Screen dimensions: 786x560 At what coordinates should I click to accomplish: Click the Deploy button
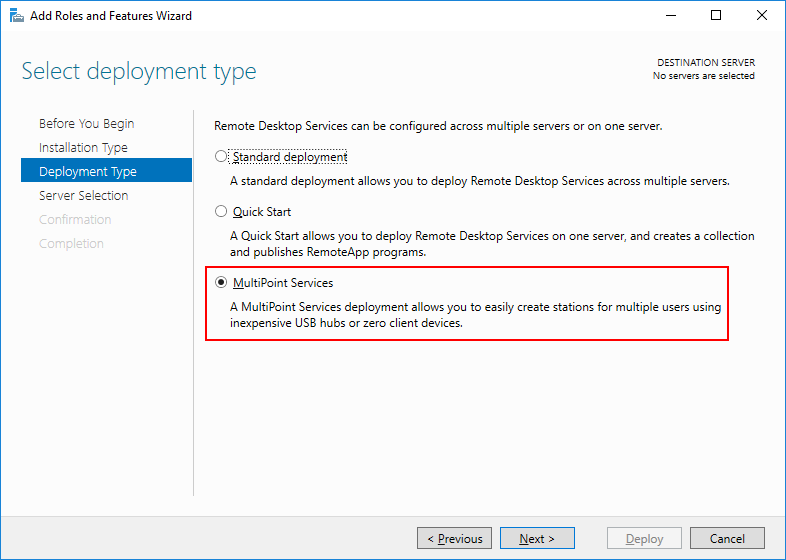(645, 539)
